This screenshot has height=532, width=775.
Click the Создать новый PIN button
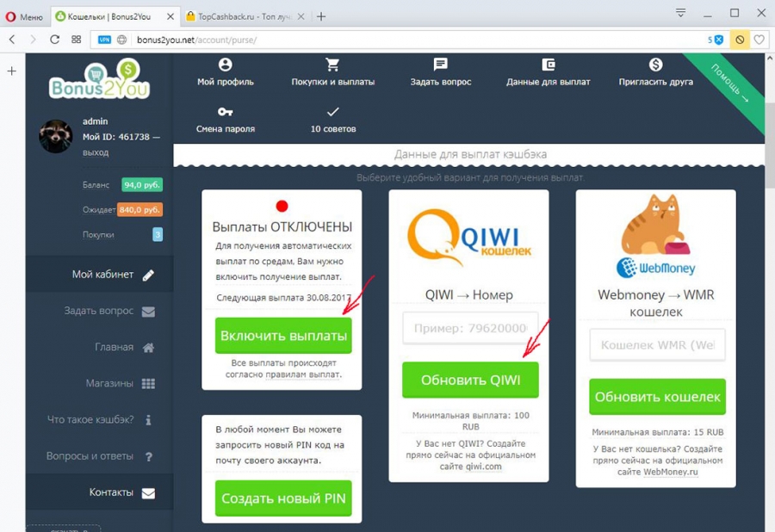click(283, 498)
